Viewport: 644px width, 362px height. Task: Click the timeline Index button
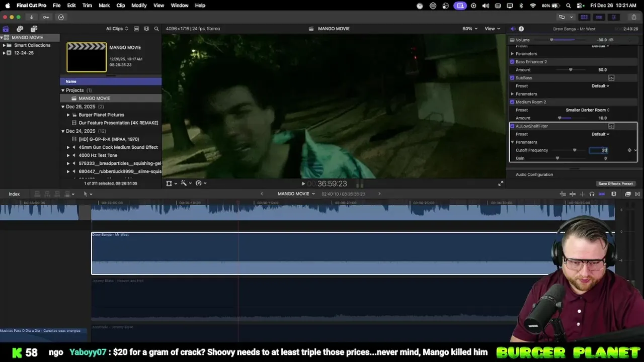[x=14, y=194]
